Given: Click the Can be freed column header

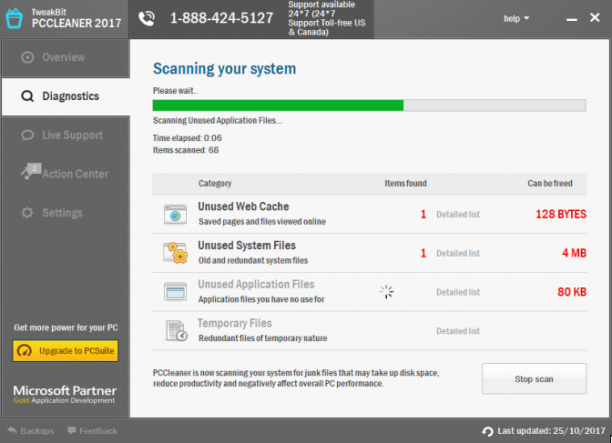Looking at the screenshot, I should [550, 183].
